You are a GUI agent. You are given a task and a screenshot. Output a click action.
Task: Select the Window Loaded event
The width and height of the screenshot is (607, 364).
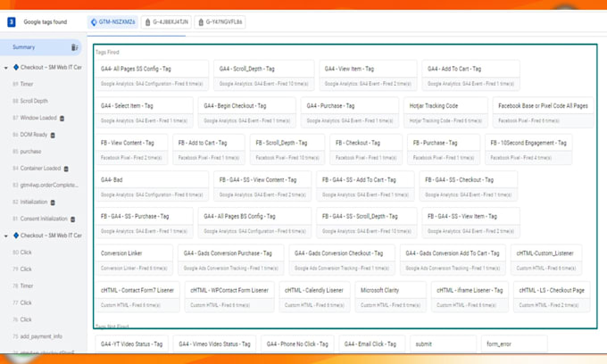point(35,118)
